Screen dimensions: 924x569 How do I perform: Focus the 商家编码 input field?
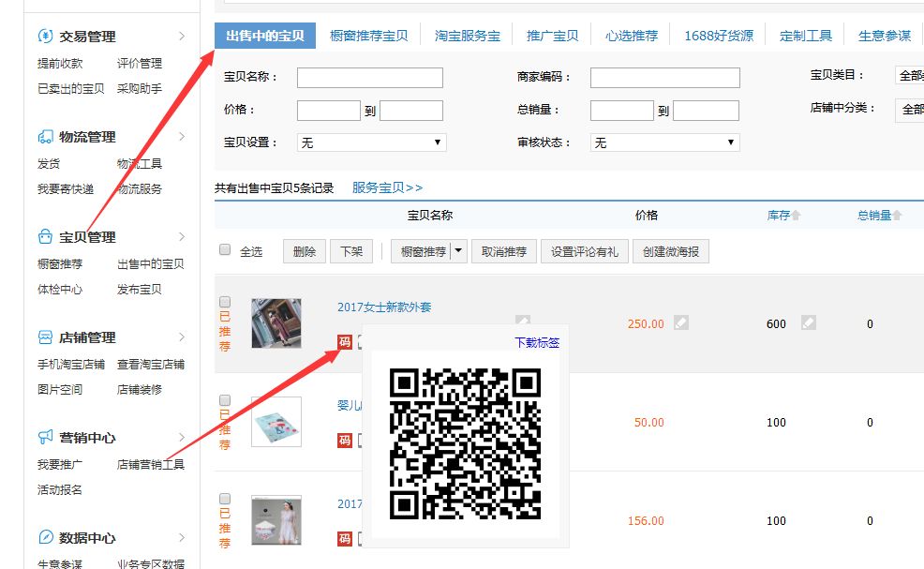pos(665,77)
